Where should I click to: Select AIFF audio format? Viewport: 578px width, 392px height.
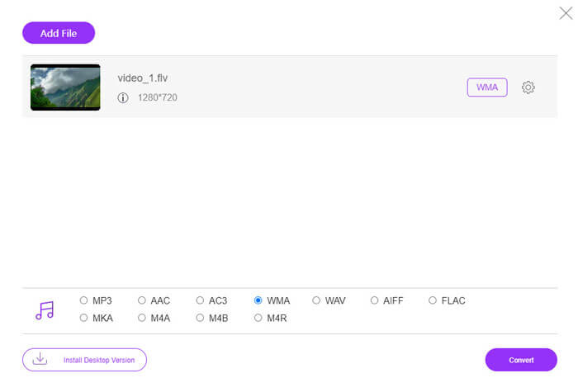375,300
